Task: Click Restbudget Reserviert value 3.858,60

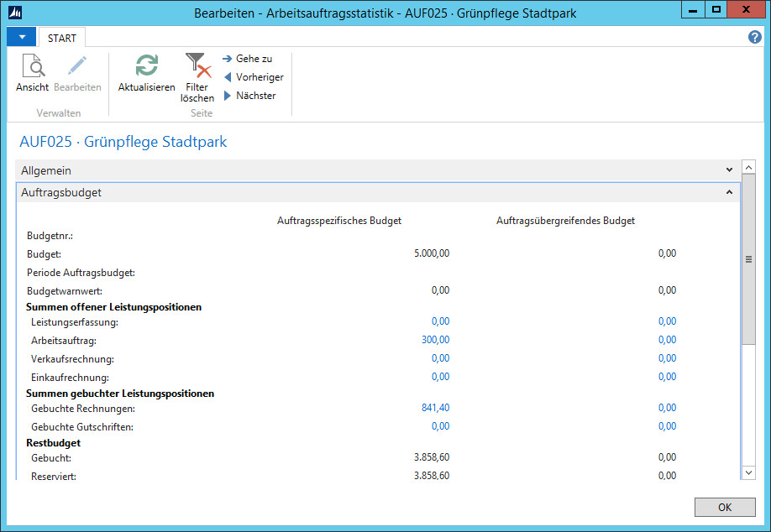Action: tap(432, 476)
